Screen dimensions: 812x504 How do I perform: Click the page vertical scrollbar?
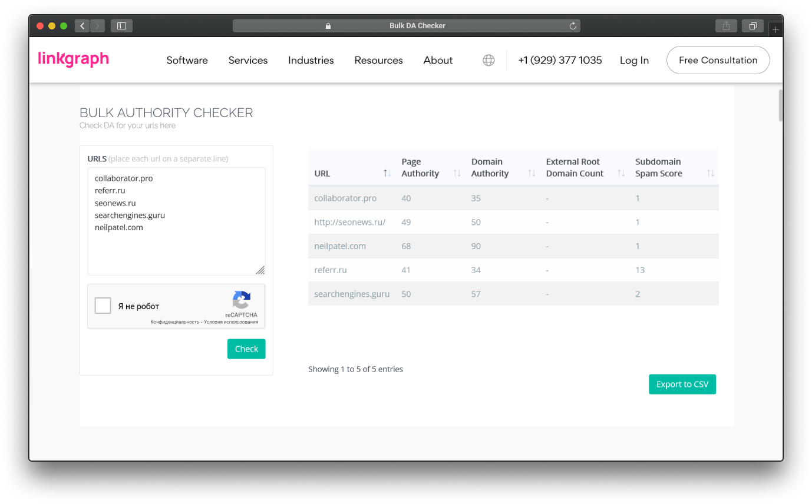[x=780, y=106]
